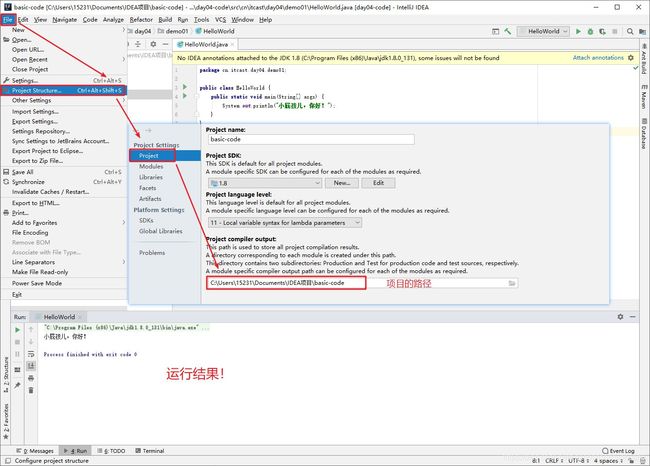650x466 pixels.
Task: Click the inspection checkmark at editor top-right
Action: [635, 68]
